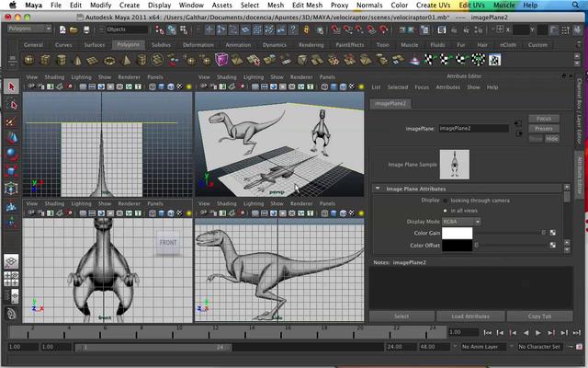Click the imagePlane name input field
The height and width of the screenshot is (368, 588).
[x=474, y=129]
